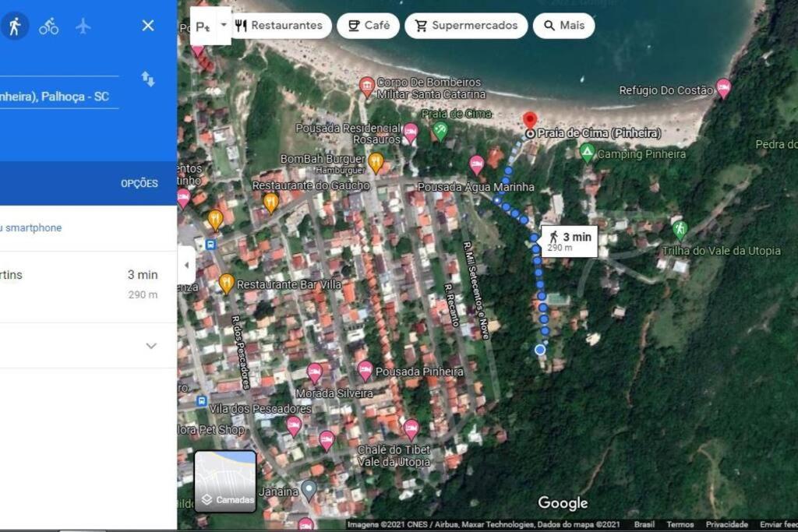
Task: Open the Pt language dropdown arrow
Action: click(224, 25)
